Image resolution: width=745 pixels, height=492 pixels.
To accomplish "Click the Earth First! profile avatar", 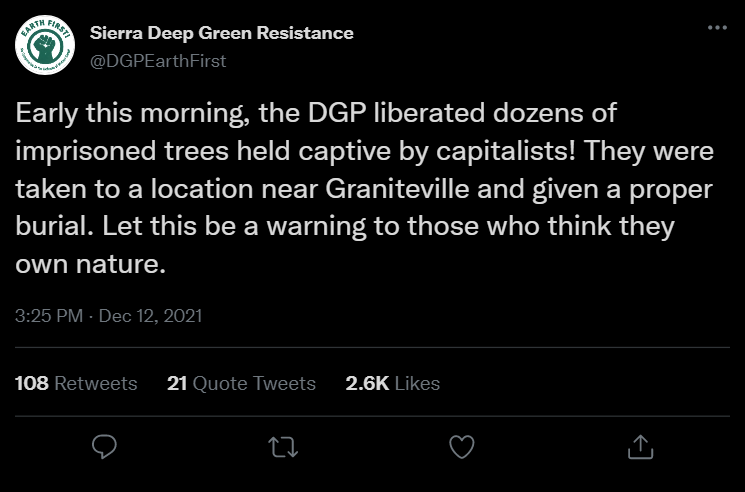I will point(45,45).
